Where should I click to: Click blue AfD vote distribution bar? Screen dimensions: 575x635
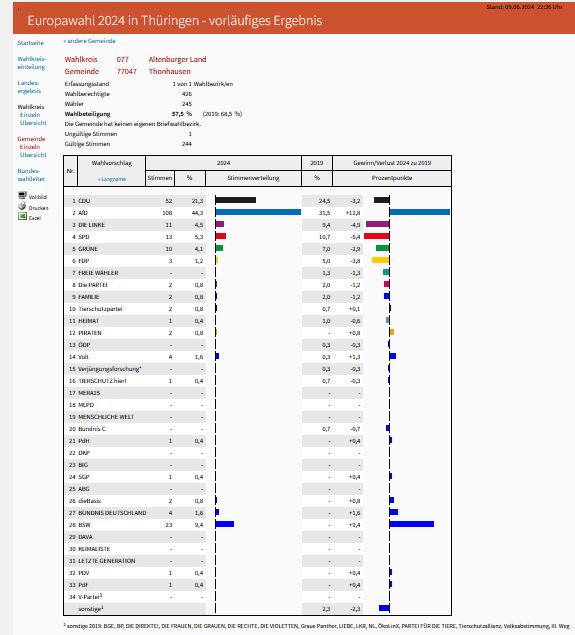(x=258, y=212)
